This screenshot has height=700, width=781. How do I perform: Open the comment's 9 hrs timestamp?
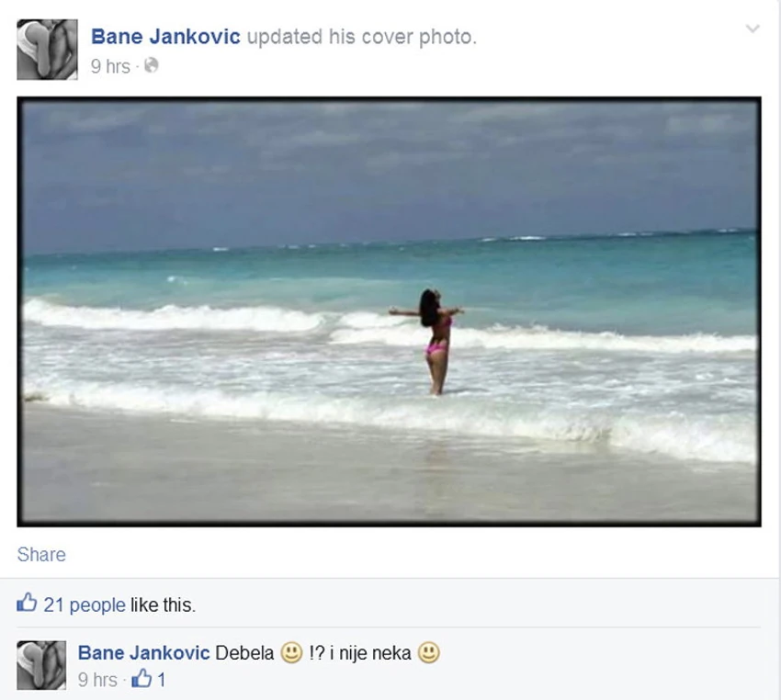(x=97, y=680)
